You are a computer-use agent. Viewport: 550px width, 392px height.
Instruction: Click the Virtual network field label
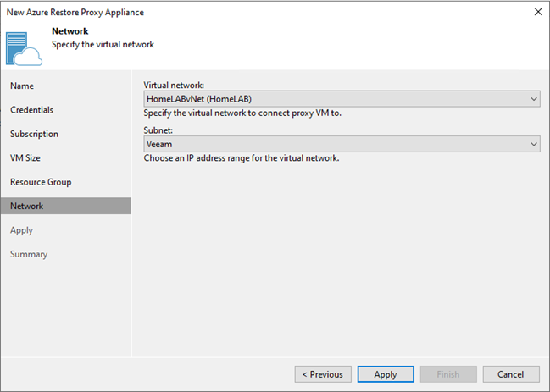(x=174, y=86)
